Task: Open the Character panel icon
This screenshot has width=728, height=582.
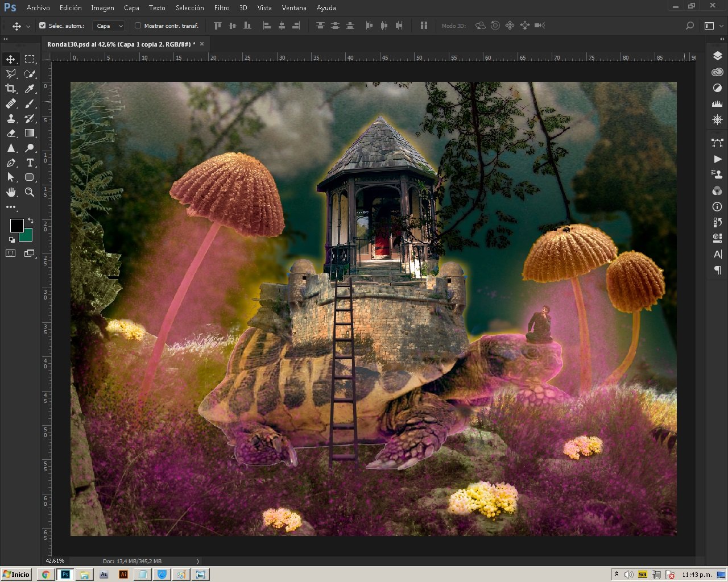Action: (717, 254)
